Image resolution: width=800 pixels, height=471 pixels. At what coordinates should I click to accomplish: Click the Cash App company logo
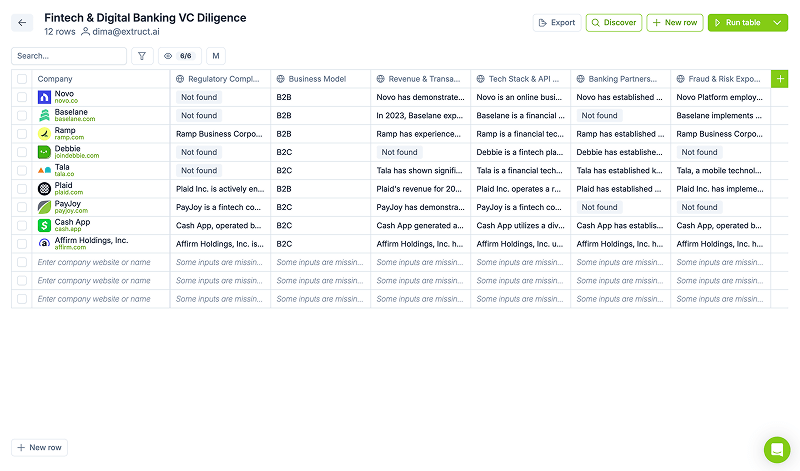click(x=44, y=226)
